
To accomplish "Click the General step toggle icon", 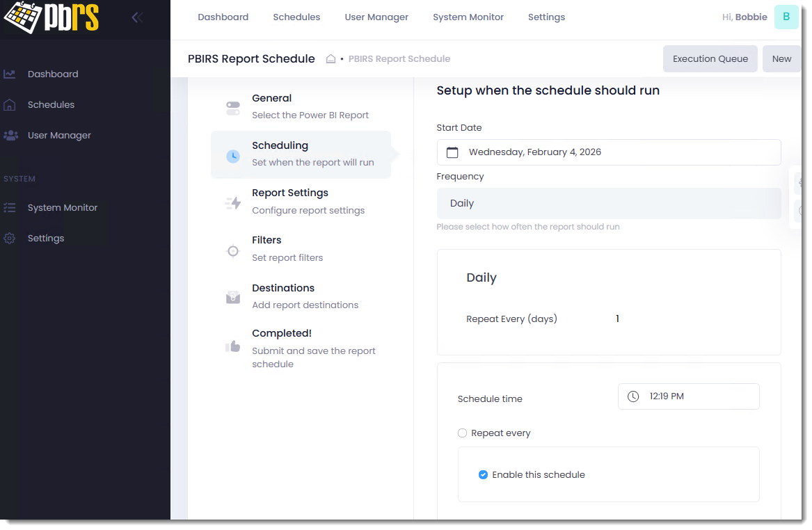I will tap(233, 108).
